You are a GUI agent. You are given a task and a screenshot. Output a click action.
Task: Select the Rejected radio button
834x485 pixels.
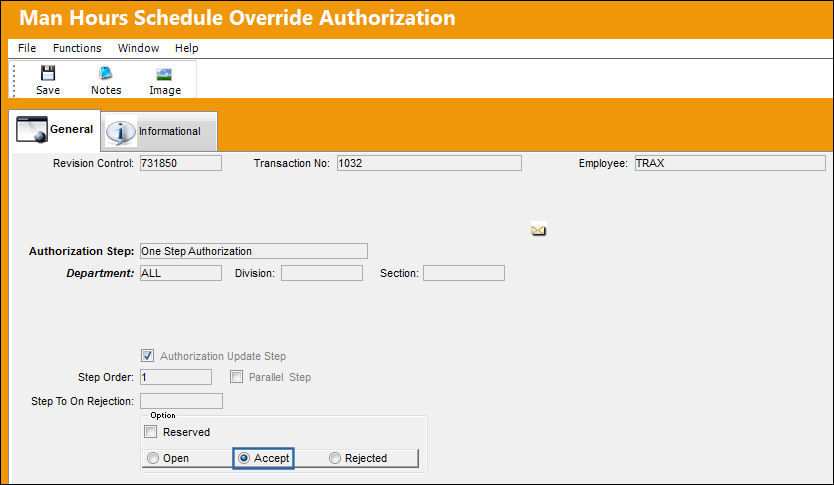(335, 458)
